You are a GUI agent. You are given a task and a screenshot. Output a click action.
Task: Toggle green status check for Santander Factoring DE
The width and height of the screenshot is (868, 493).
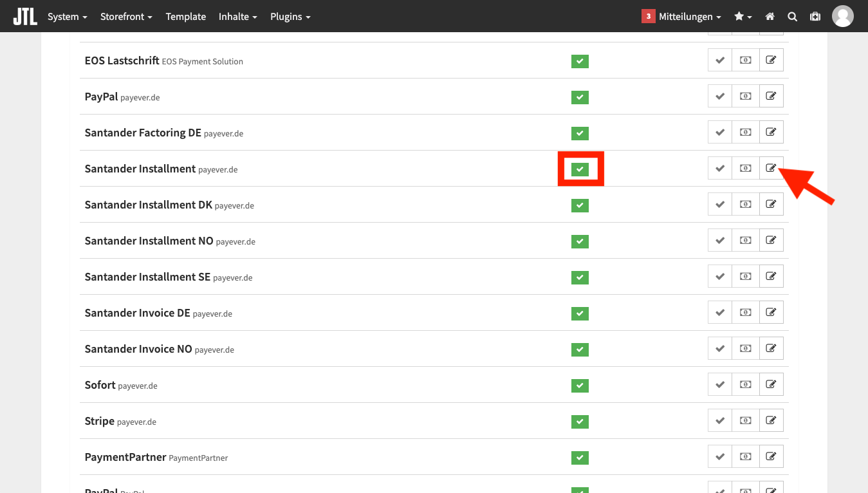click(580, 133)
